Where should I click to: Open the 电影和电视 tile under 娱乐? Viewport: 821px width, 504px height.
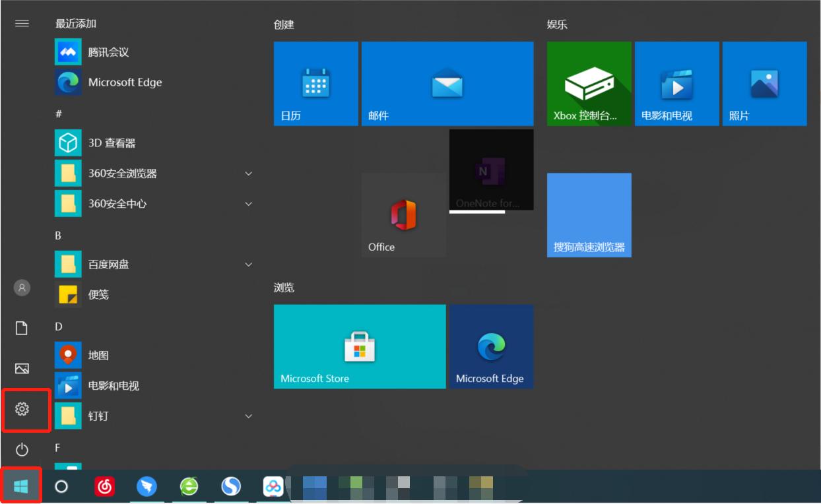coord(677,84)
